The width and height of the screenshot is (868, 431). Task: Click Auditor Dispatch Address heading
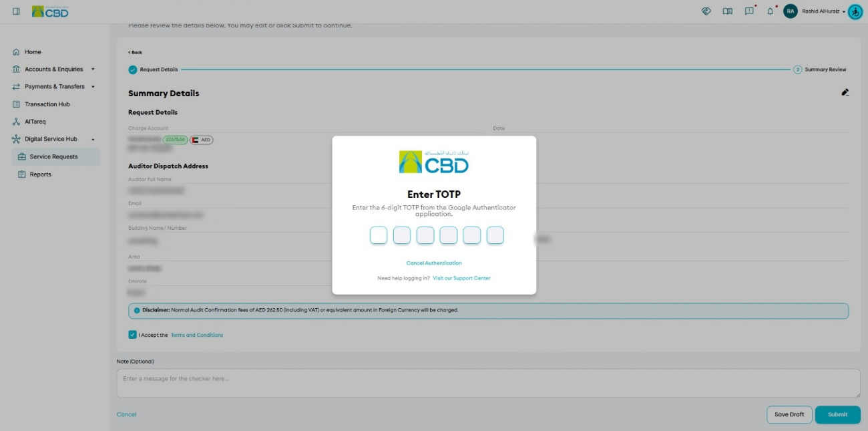[x=168, y=166]
